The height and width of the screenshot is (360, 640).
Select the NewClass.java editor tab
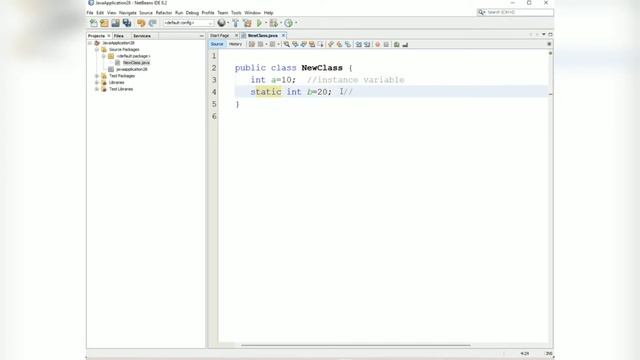(262, 36)
